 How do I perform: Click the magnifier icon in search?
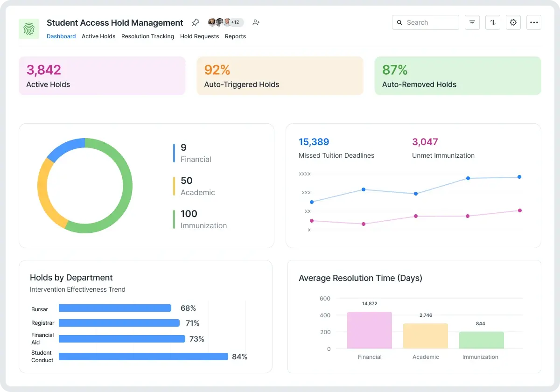click(400, 22)
